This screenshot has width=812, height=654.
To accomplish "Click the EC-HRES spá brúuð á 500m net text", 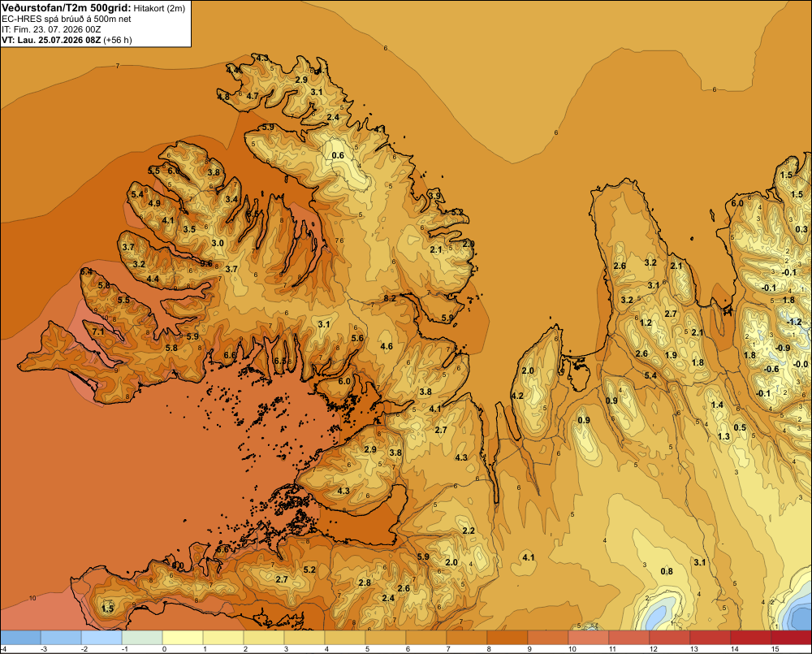I will (x=67, y=19).
